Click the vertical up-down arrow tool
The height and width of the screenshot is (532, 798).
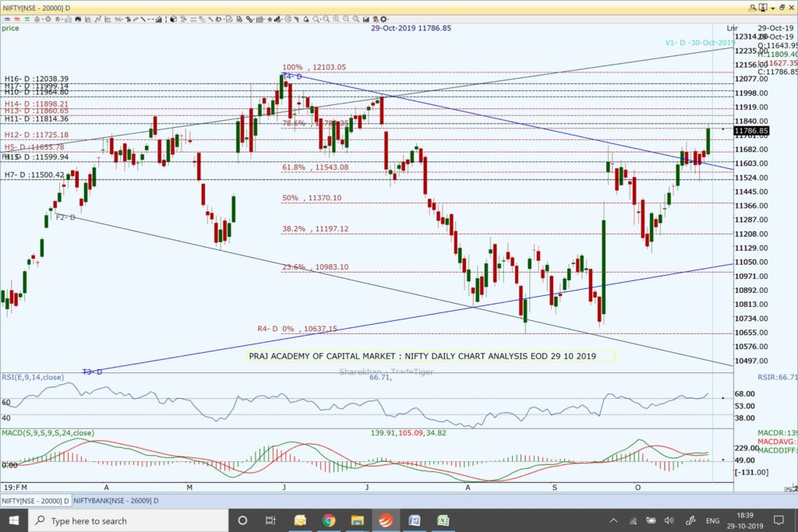[x=166, y=19]
